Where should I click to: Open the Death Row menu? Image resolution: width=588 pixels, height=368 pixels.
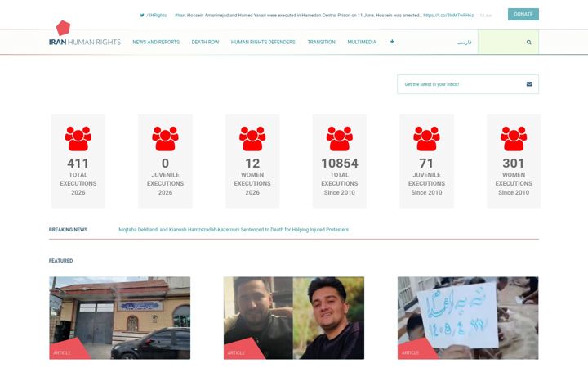point(205,42)
